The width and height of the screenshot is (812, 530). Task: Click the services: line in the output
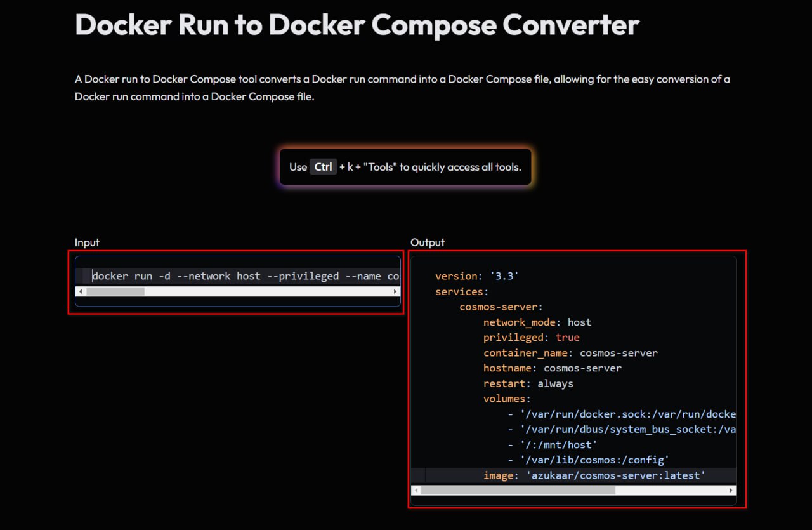(x=461, y=292)
